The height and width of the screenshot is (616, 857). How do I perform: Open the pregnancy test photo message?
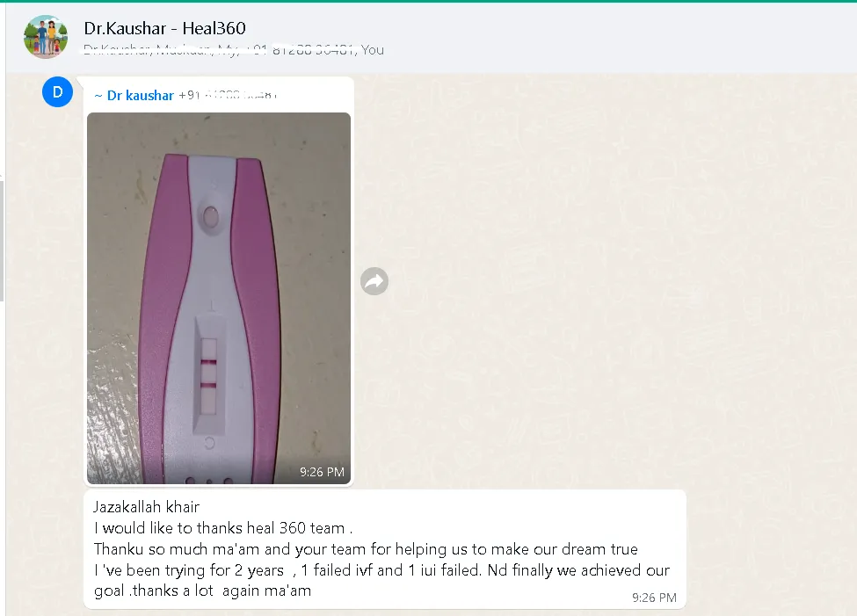[x=219, y=298]
